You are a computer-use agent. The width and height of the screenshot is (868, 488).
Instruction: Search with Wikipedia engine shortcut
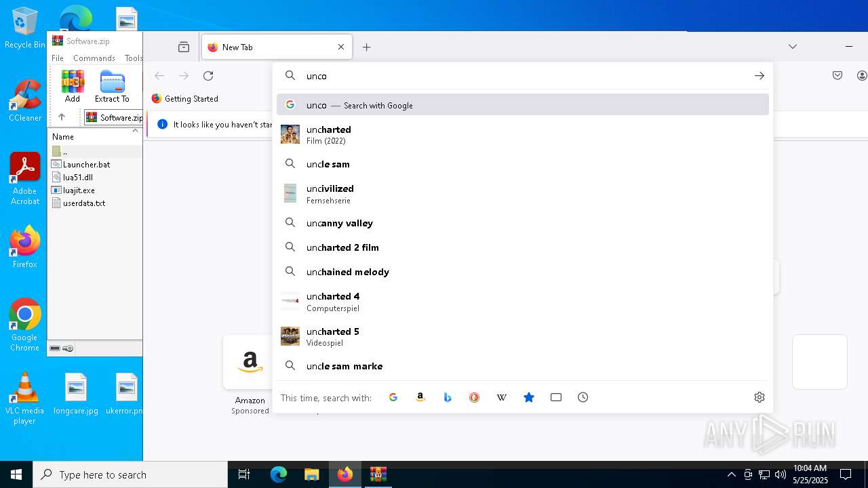point(502,398)
